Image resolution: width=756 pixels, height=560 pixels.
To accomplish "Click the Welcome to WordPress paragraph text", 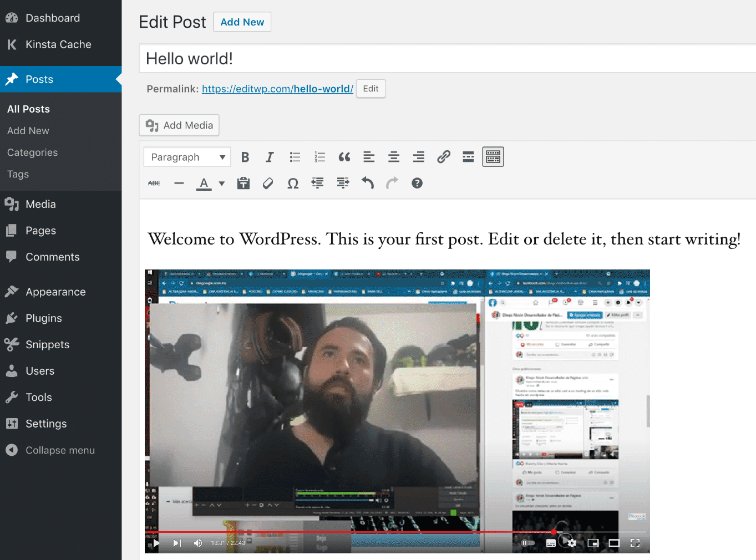I will pyautogui.click(x=444, y=239).
